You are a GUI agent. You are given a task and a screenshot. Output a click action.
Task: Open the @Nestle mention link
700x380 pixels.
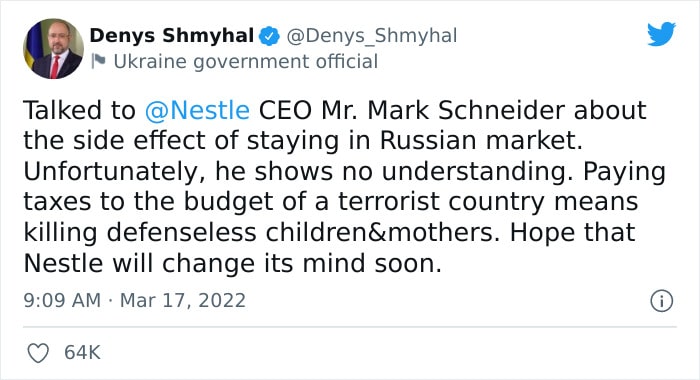tap(197, 110)
